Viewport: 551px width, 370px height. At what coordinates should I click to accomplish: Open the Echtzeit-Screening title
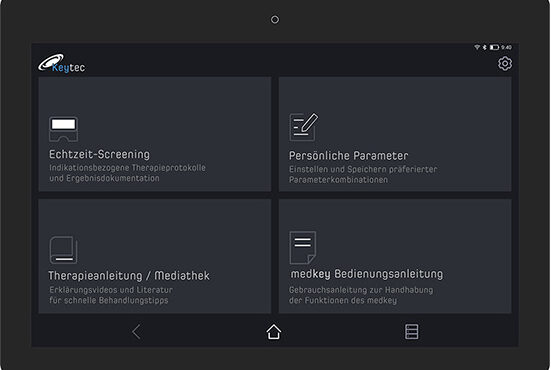pos(99,154)
